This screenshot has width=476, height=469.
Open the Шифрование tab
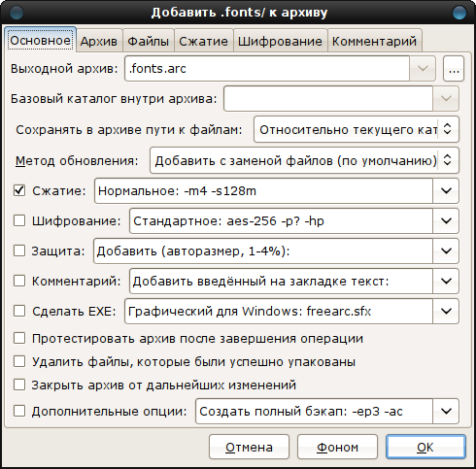coord(280,41)
